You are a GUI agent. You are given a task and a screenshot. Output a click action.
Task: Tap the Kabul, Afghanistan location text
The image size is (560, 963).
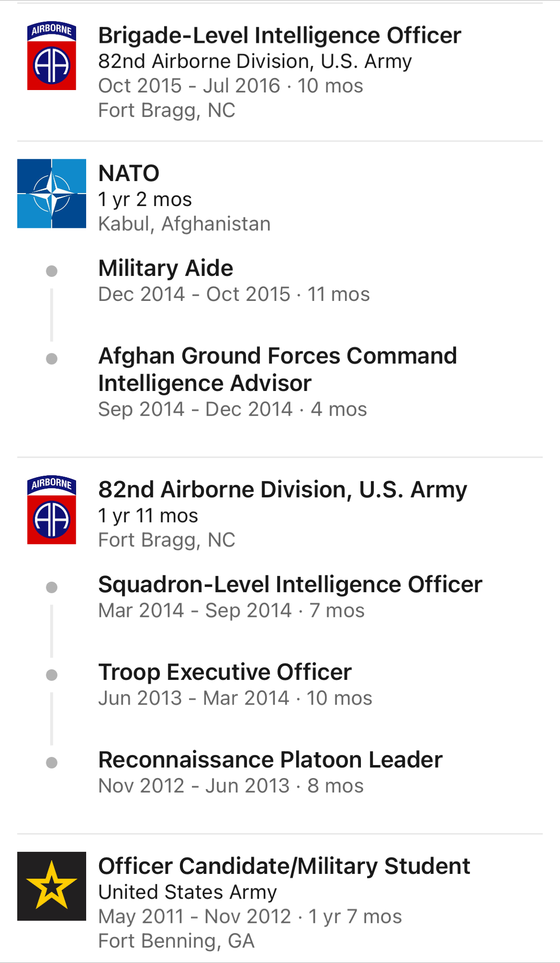[184, 224]
